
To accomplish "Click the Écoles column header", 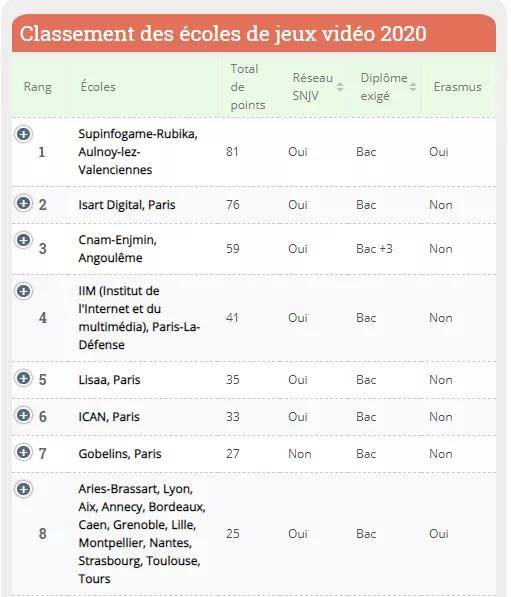I will click(x=98, y=87).
